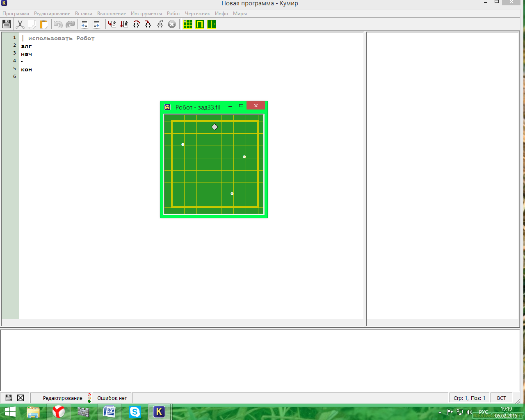
Task: Close the Robot - зад33.fil window
Action: click(256, 106)
